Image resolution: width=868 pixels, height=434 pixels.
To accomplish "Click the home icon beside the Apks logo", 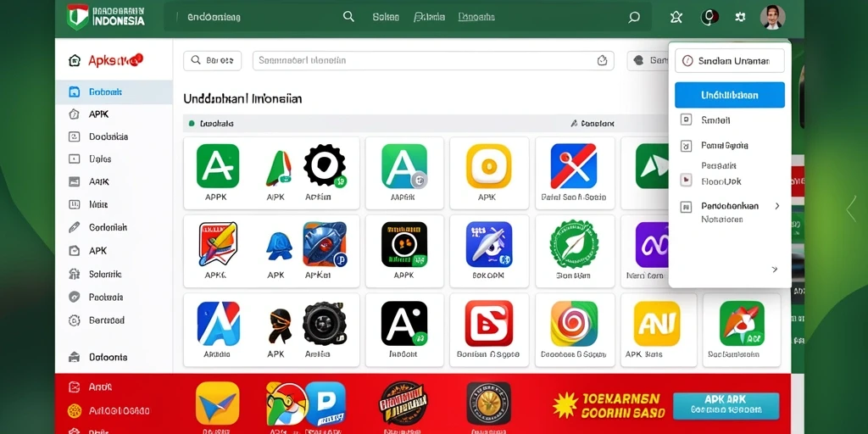I will coord(75,60).
